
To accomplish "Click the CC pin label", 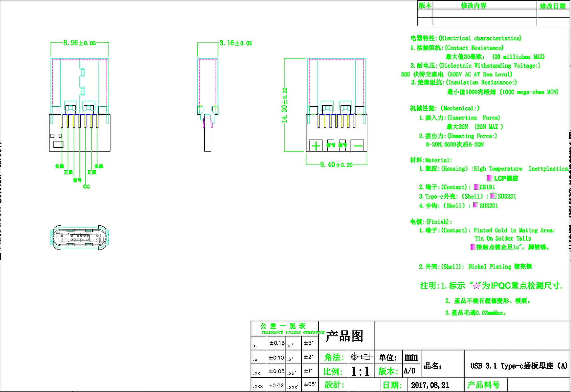I will tap(86, 186).
